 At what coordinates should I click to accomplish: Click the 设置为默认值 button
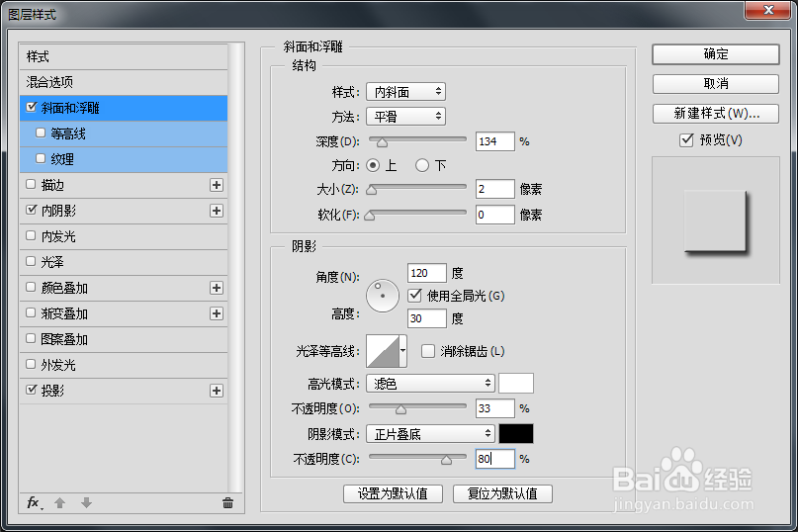click(x=393, y=493)
